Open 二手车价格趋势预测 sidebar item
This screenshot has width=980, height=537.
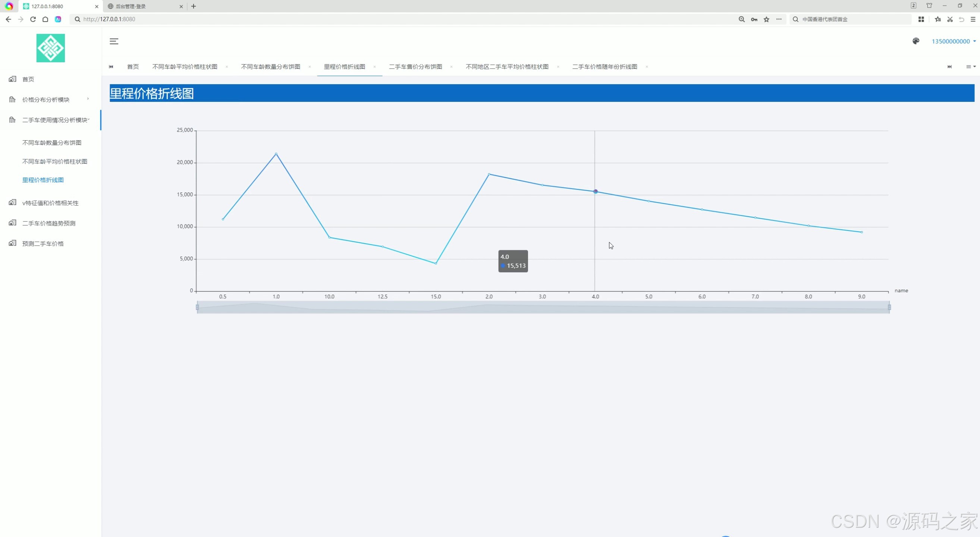49,223
